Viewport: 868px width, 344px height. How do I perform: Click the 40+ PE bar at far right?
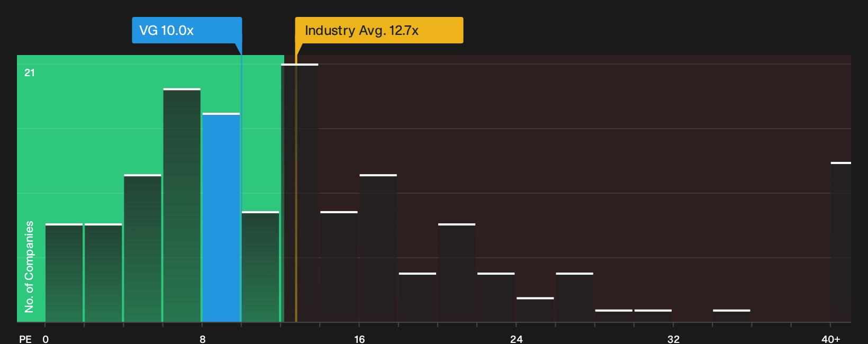click(x=841, y=242)
